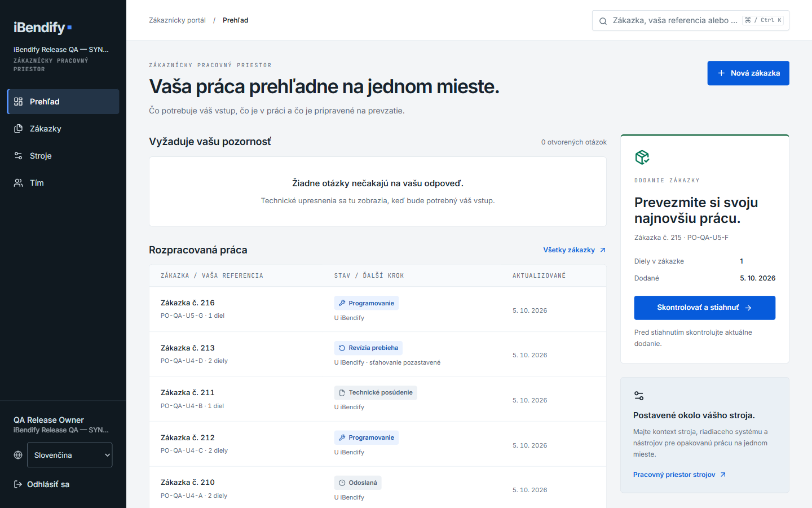Screen dimensions: 812x508
Task: Click the arrow icon on Pracovný priestor strojov
Action: 723,475
